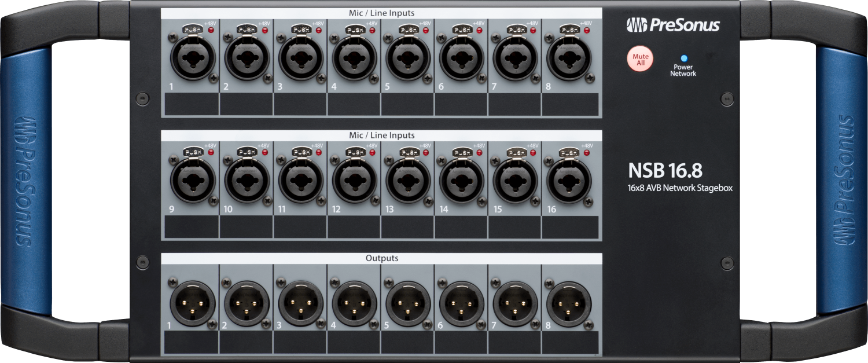868x363 pixels.
Task: Select the combo jack for input 4
Action: (355, 58)
